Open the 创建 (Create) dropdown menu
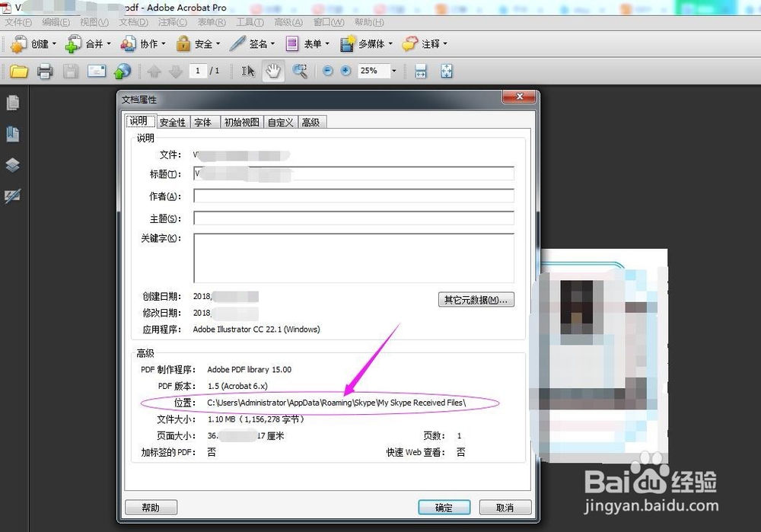The image size is (761, 532). click(33, 43)
